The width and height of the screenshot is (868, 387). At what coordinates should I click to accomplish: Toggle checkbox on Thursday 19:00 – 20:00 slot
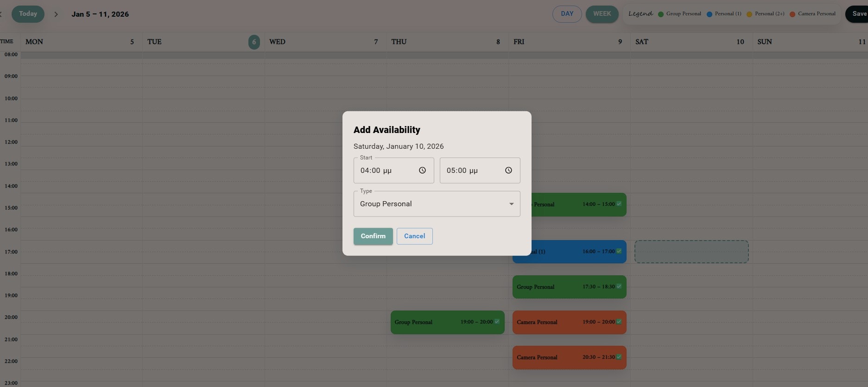(x=497, y=322)
